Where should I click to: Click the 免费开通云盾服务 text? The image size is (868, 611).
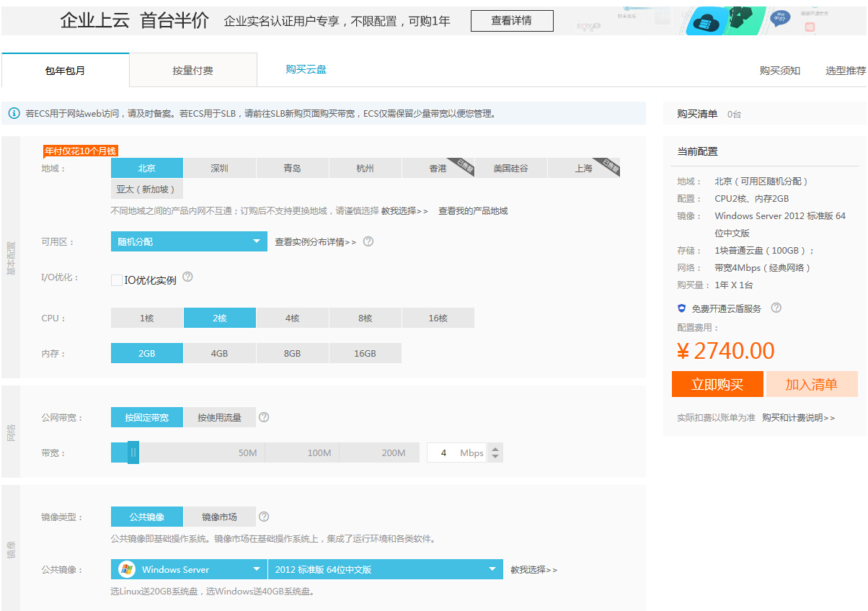[x=727, y=308]
